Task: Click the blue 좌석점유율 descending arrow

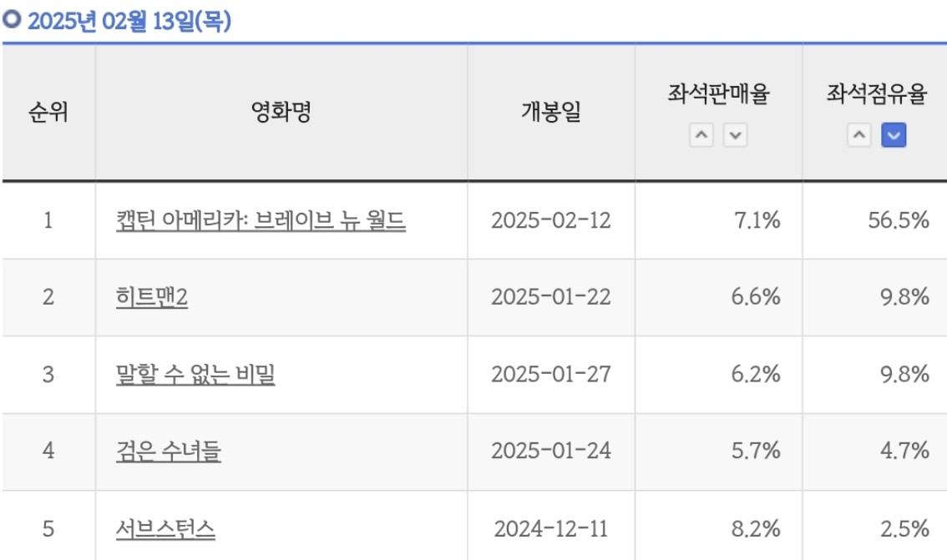Action: pyautogui.click(x=894, y=134)
